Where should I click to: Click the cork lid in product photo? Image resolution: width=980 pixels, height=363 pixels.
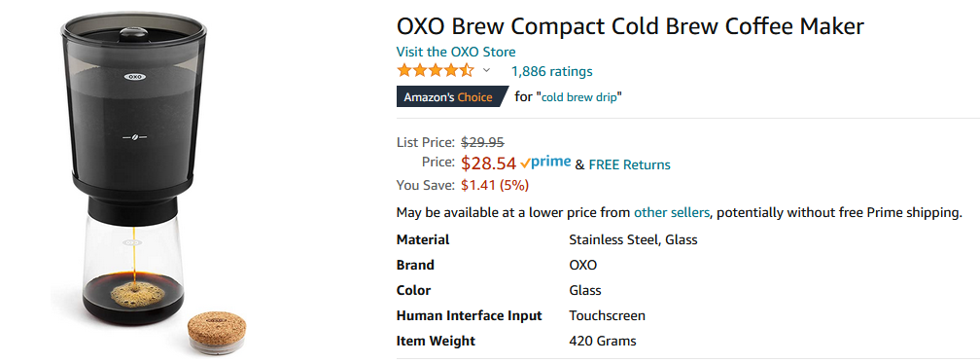point(217,333)
